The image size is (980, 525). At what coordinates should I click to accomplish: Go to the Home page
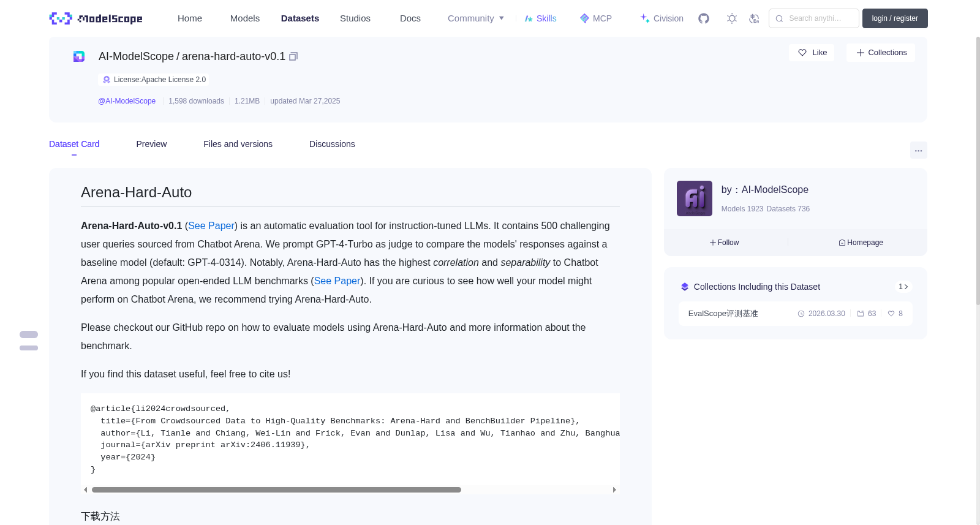(190, 18)
